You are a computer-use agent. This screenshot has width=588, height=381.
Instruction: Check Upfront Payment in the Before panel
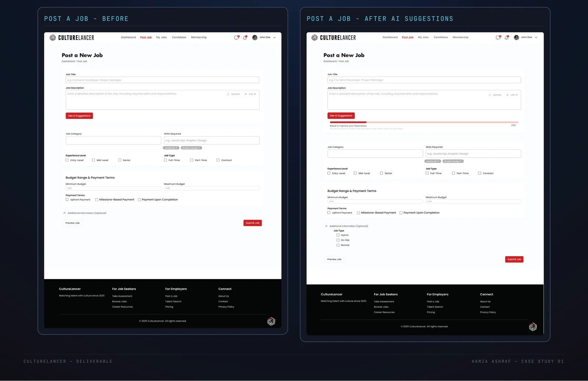[x=67, y=200]
